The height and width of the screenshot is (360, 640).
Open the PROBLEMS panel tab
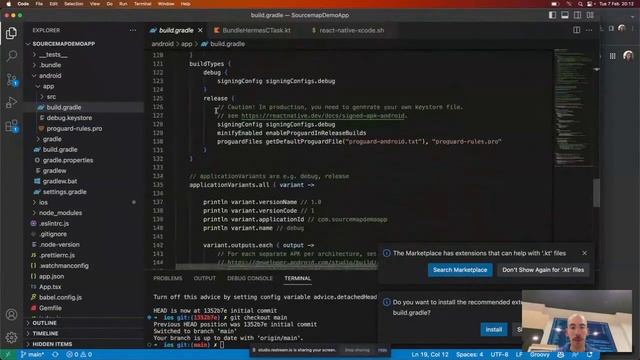[x=168, y=278]
